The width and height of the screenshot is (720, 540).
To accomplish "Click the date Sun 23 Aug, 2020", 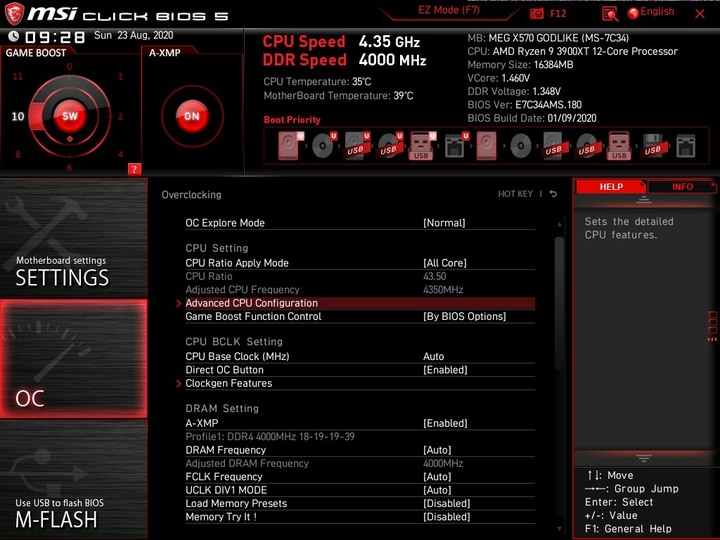I will [134, 35].
